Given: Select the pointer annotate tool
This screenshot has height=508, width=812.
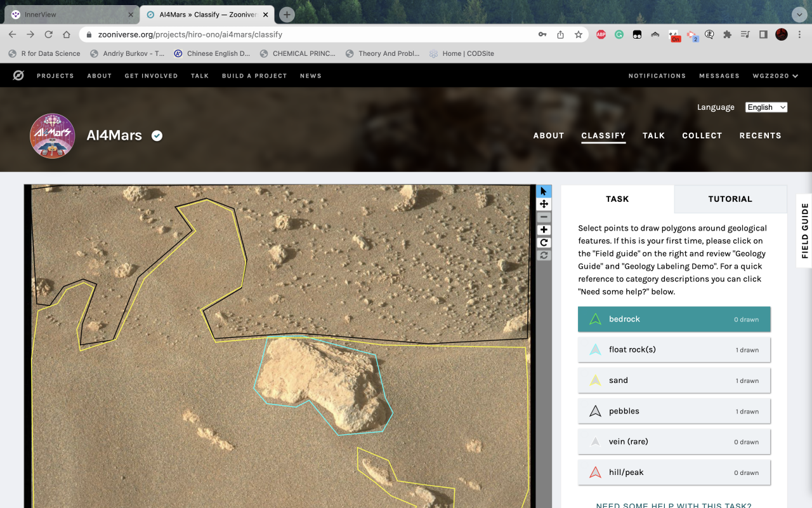Looking at the screenshot, I should tap(544, 191).
